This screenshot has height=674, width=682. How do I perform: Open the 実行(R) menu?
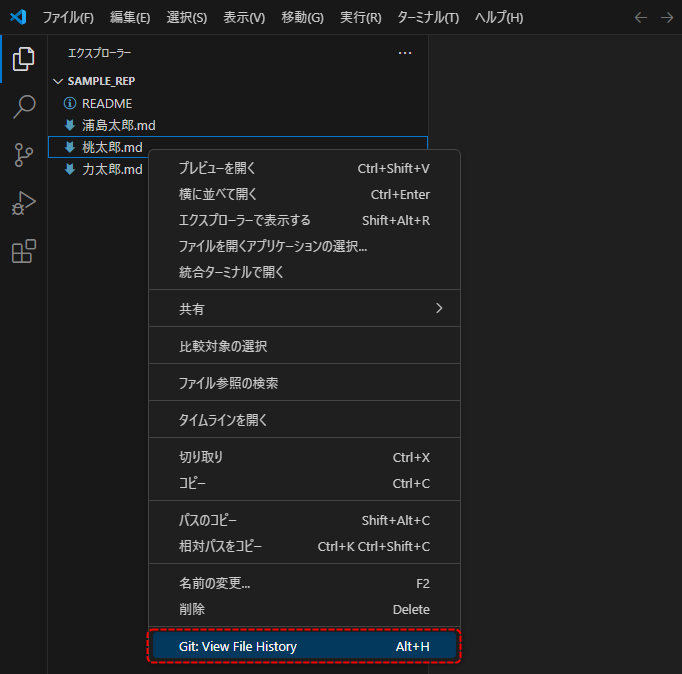tap(361, 18)
